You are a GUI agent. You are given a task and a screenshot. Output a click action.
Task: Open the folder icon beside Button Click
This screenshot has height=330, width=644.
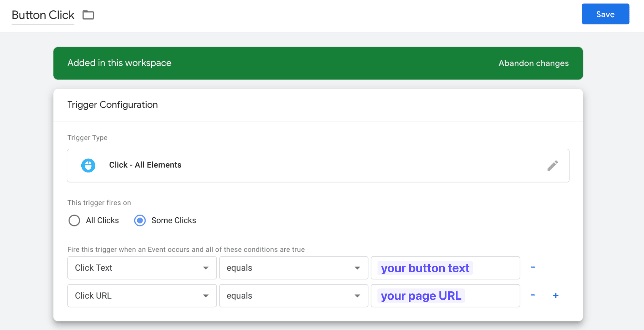point(88,15)
